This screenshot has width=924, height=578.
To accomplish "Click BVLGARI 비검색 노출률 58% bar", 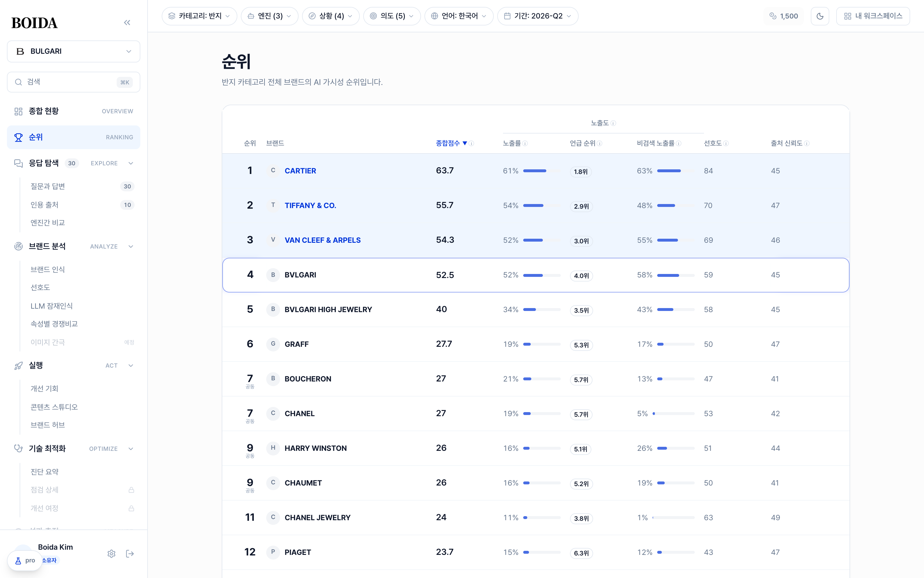I will point(675,275).
